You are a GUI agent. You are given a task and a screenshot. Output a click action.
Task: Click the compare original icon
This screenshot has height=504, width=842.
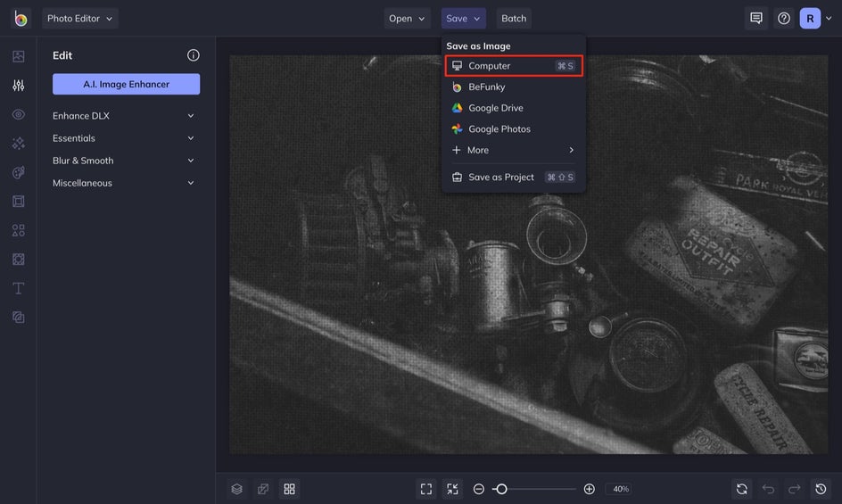(x=263, y=489)
